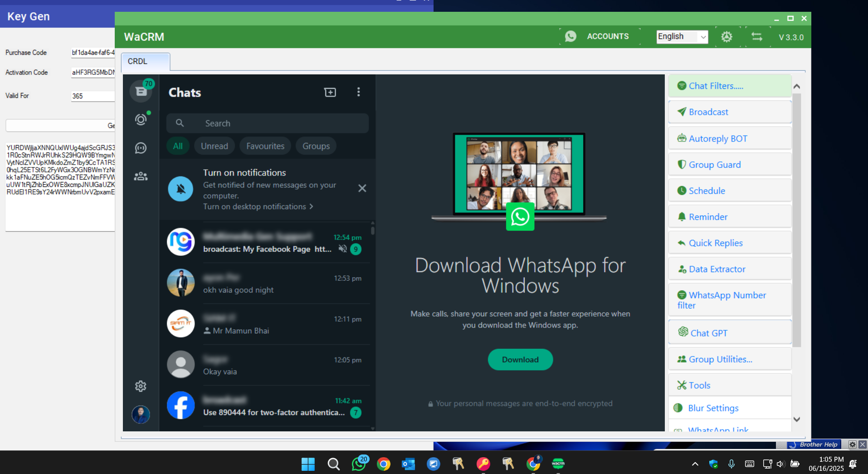Select the Groups chat filter
The height and width of the screenshot is (474, 868).
[x=316, y=146]
